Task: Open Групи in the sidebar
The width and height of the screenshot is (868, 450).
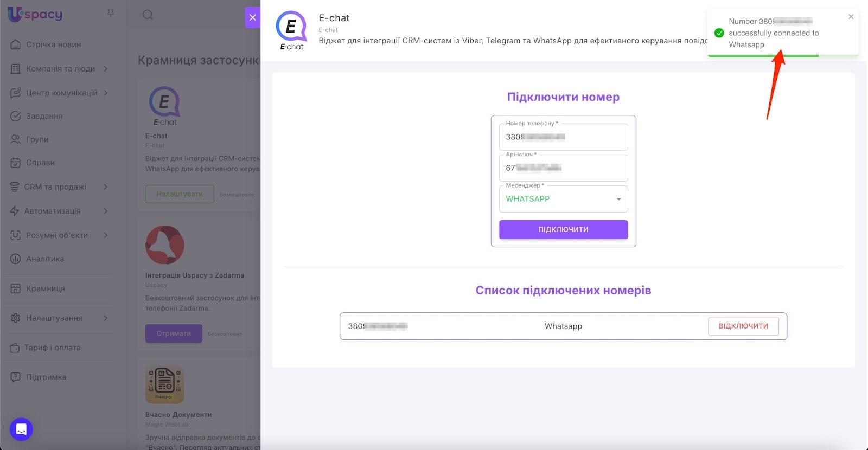Action: tap(37, 139)
